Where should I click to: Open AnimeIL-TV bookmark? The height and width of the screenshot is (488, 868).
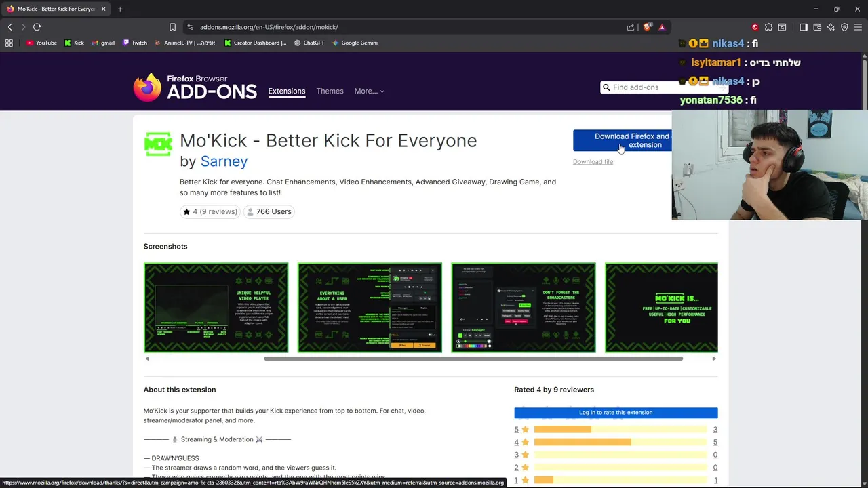[185, 43]
